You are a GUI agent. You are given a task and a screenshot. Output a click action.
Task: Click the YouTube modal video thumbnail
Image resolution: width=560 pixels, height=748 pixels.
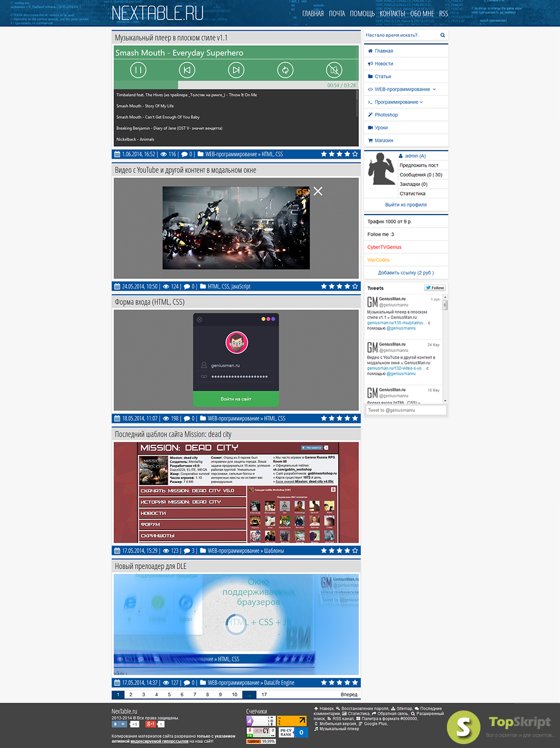point(236,228)
